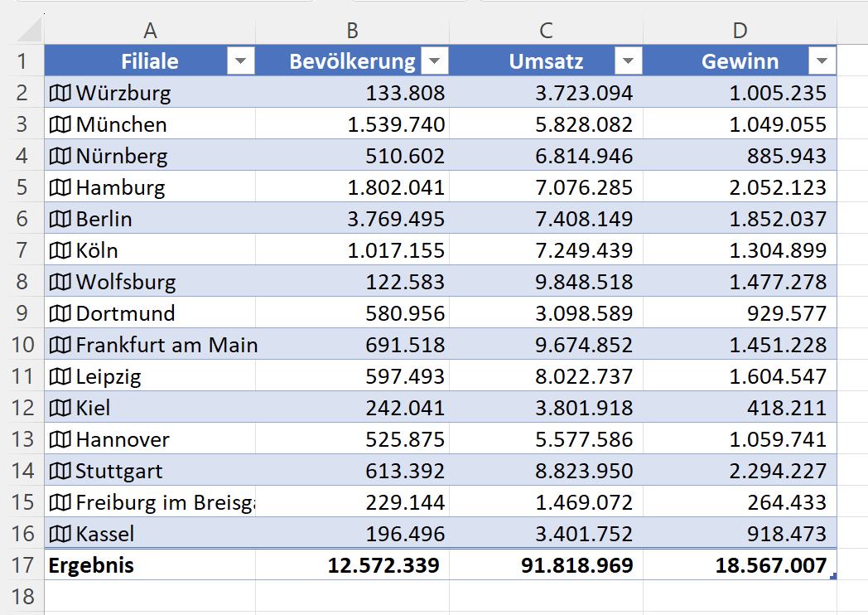Viewport: 868px width, 615px height.
Task: Select column D header
Action: coord(740,31)
